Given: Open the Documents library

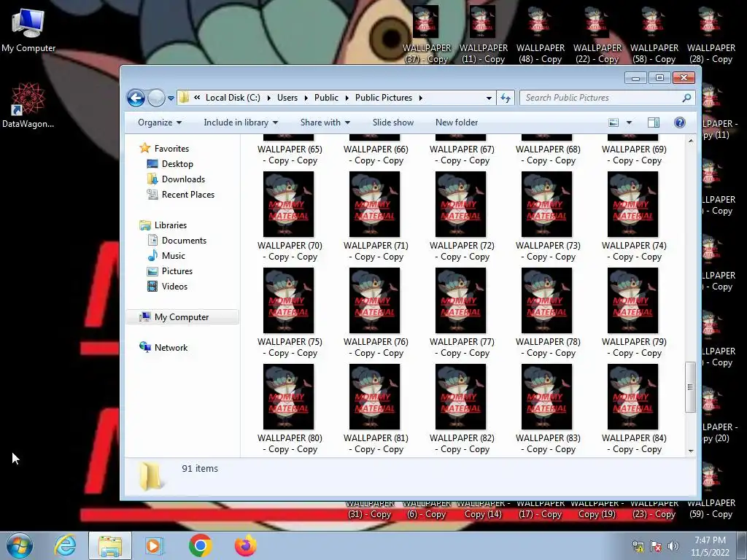Looking at the screenshot, I should coord(184,241).
